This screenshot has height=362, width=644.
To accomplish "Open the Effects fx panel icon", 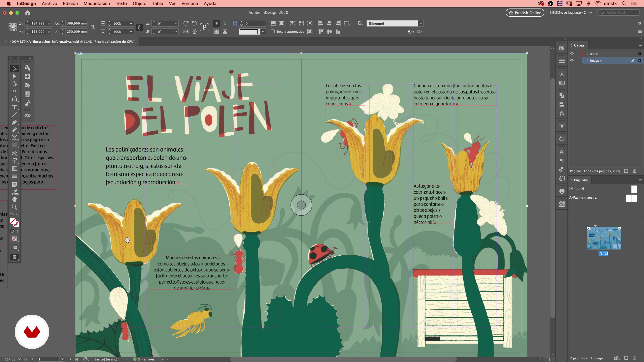I will [x=562, y=113].
